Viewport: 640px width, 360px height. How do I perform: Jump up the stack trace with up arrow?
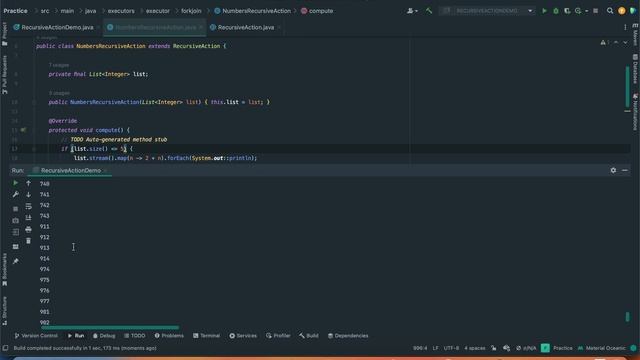click(29, 183)
